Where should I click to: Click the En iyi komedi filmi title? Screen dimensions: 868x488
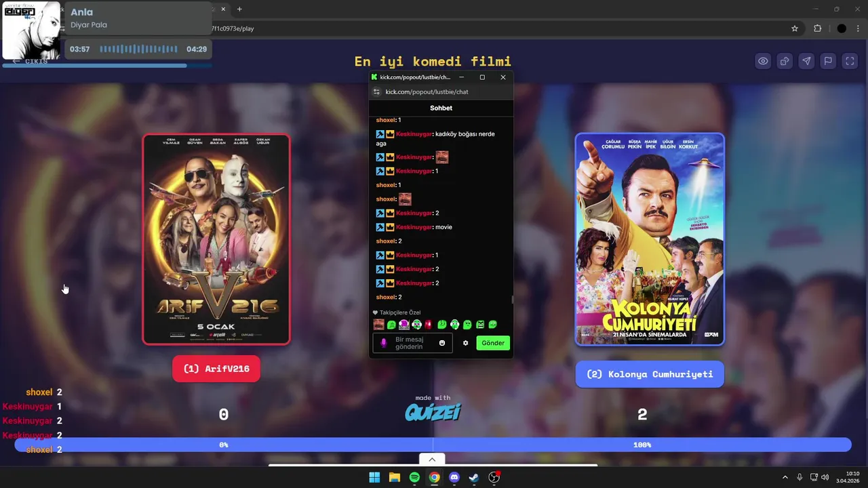433,61
